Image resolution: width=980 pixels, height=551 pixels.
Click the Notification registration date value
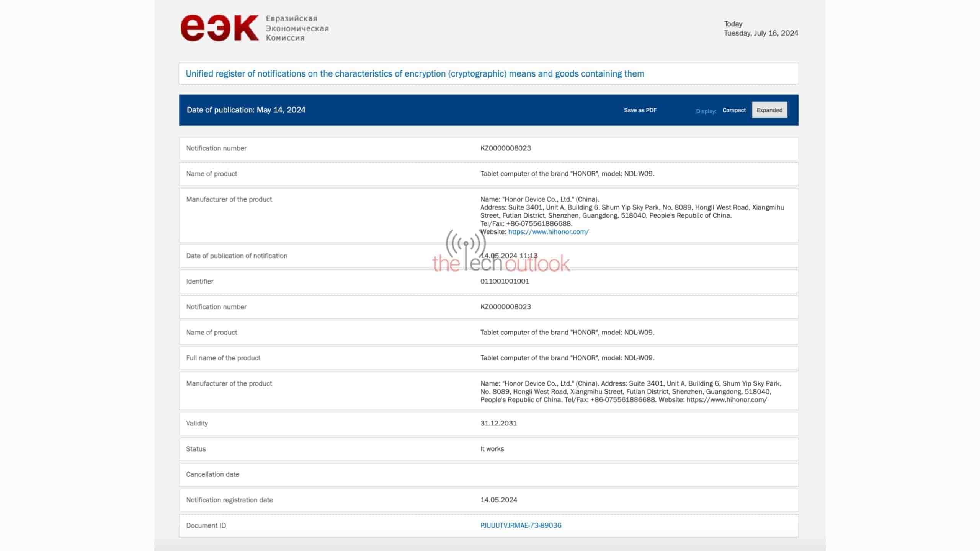tap(498, 500)
